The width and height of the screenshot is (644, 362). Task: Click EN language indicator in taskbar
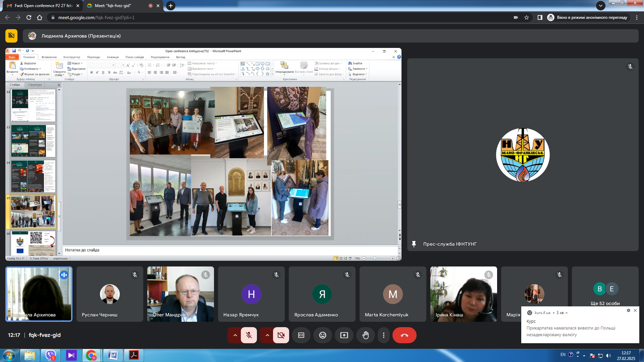click(x=563, y=355)
